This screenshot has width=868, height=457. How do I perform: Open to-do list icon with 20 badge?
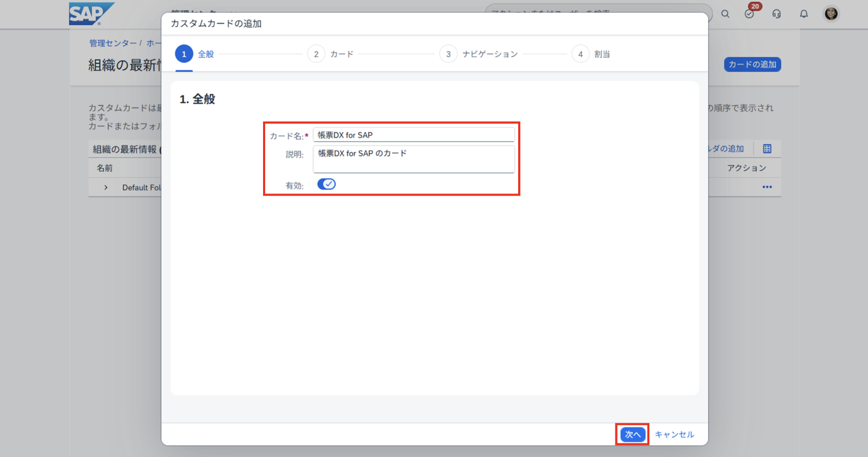click(749, 14)
